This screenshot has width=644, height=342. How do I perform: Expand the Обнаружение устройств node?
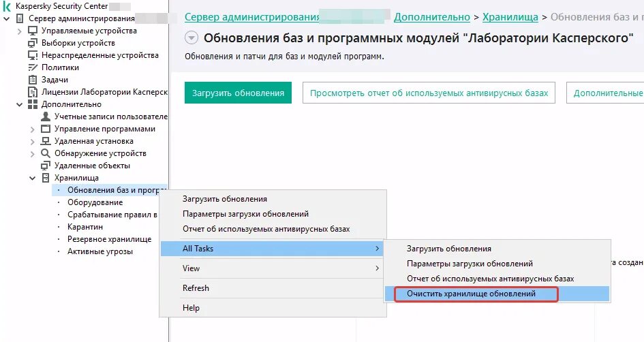(33, 153)
